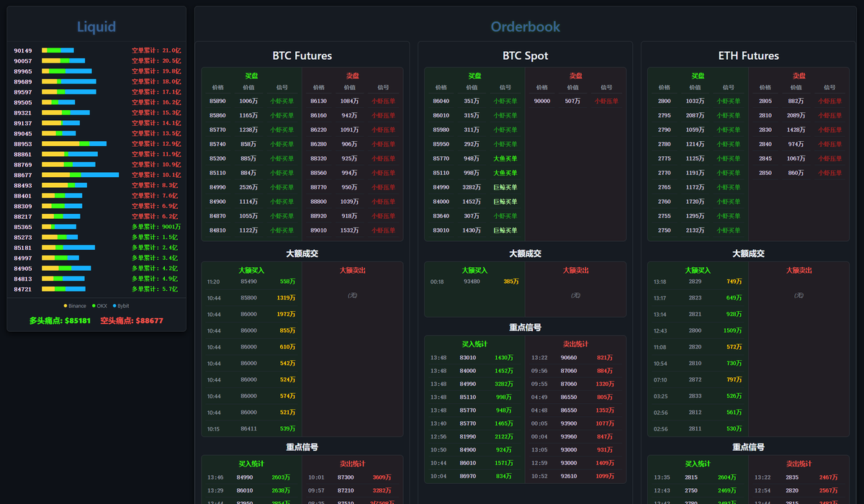Click the 1319万 large buy in BTC Futures

tap(287, 297)
